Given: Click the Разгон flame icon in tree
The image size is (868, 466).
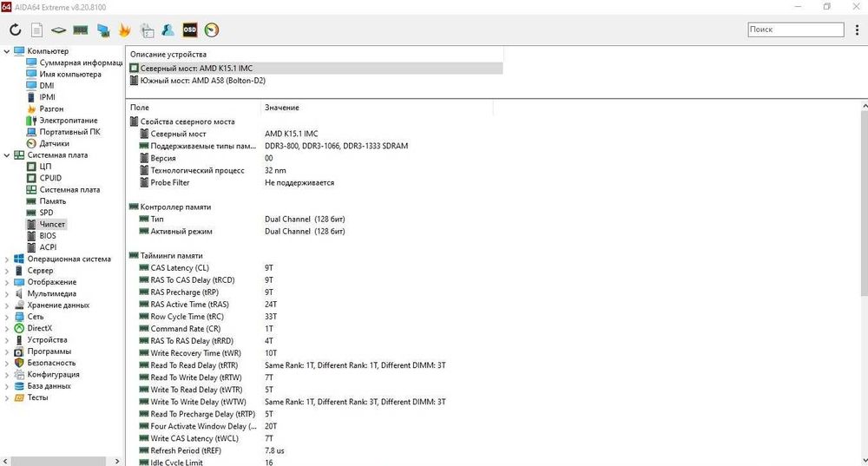Looking at the screenshot, I should pos(31,109).
